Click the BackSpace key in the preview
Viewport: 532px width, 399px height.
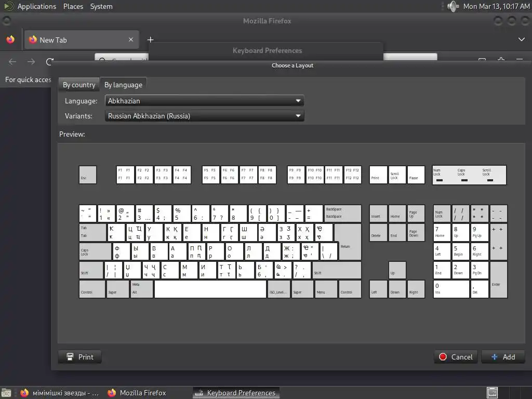[343, 214]
